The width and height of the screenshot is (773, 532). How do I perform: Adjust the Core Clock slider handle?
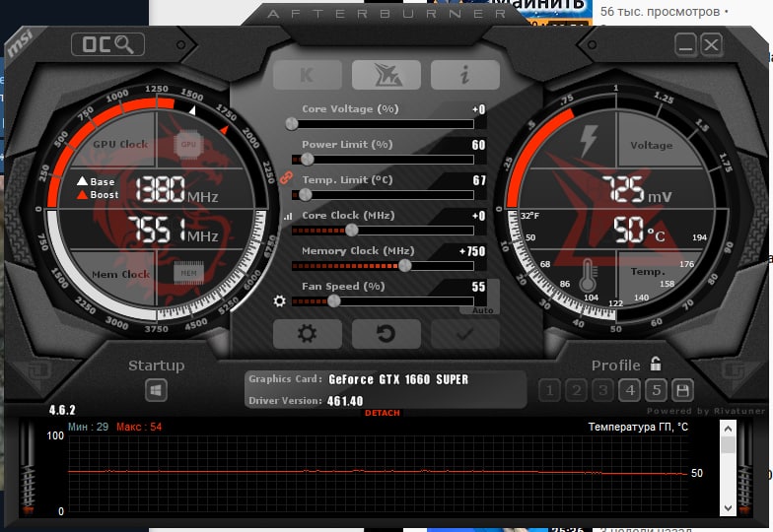pyautogui.click(x=351, y=231)
